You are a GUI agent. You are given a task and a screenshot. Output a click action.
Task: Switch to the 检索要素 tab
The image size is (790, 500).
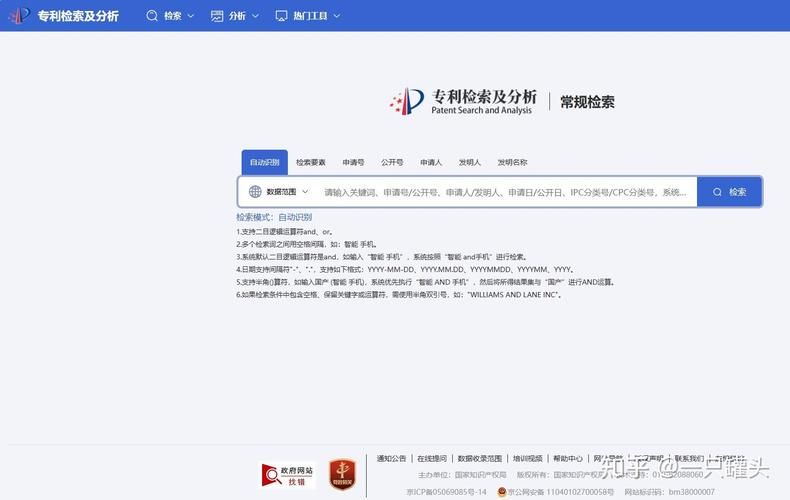[311, 162]
